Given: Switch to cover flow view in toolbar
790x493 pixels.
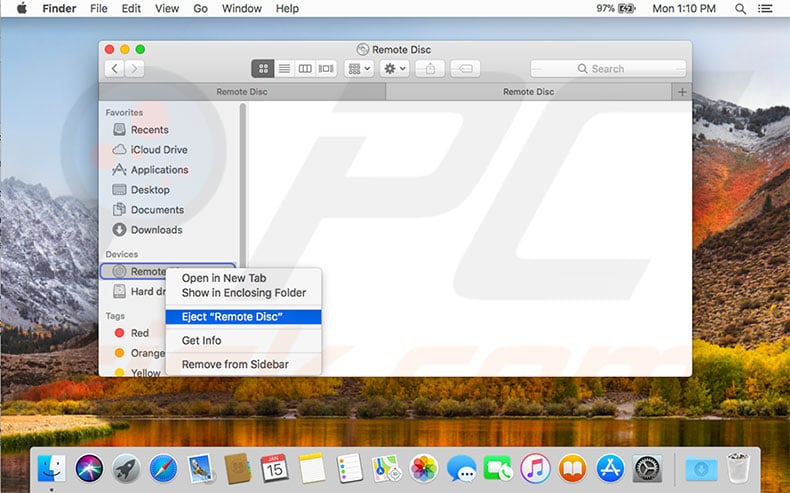Looking at the screenshot, I should click(326, 68).
